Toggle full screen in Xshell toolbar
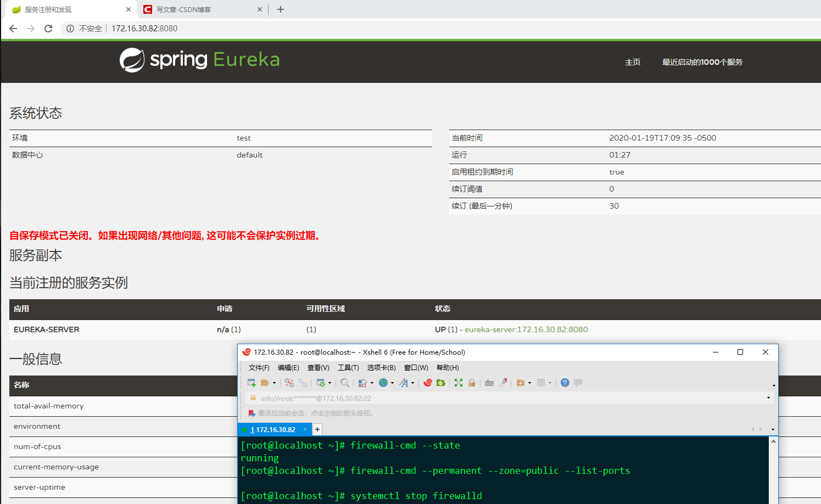 pyautogui.click(x=459, y=383)
